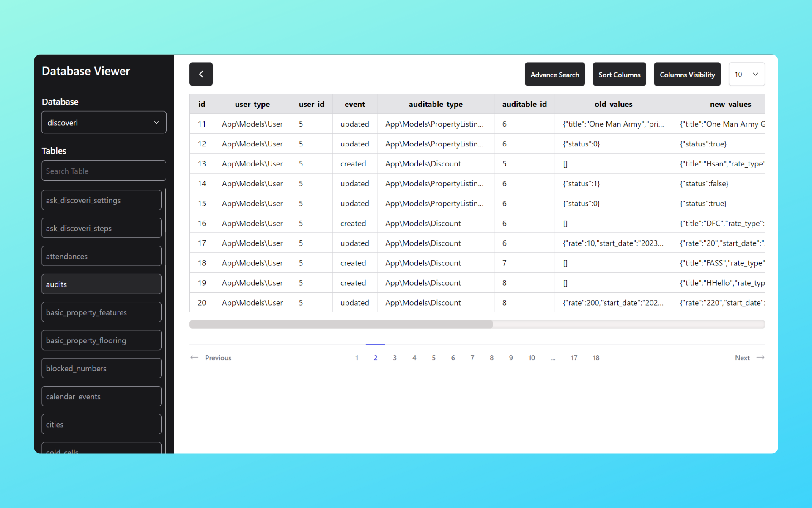The height and width of the screenshot is (508, 812).
Task: Click old_values starting with '{"rate":200' in row 20
Action: point(613,303)
